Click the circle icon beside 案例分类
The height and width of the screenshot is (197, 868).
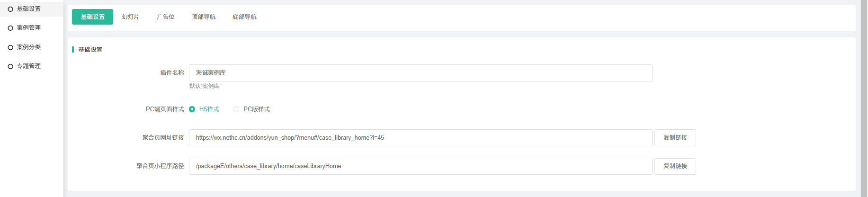[10, 47]
